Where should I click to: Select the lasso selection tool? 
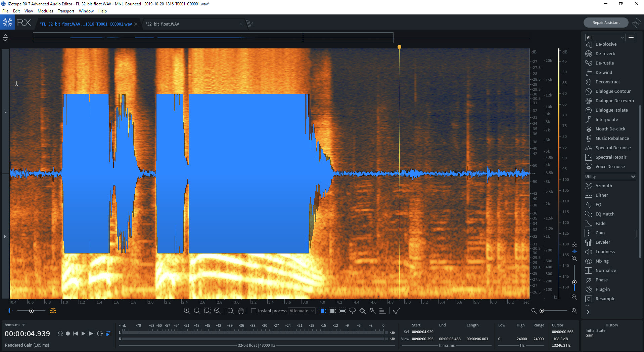[x=352, y=311]
